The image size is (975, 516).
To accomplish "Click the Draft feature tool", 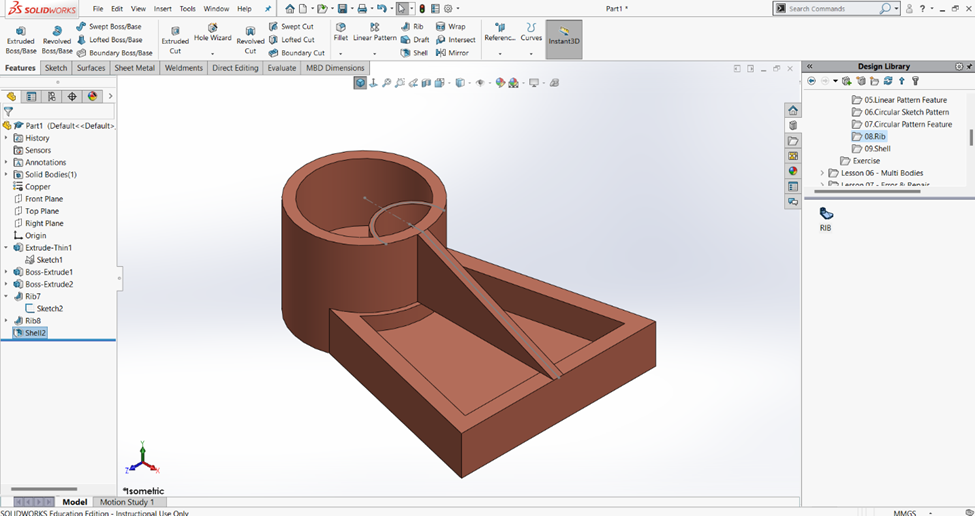I will [x=415, y=39].
